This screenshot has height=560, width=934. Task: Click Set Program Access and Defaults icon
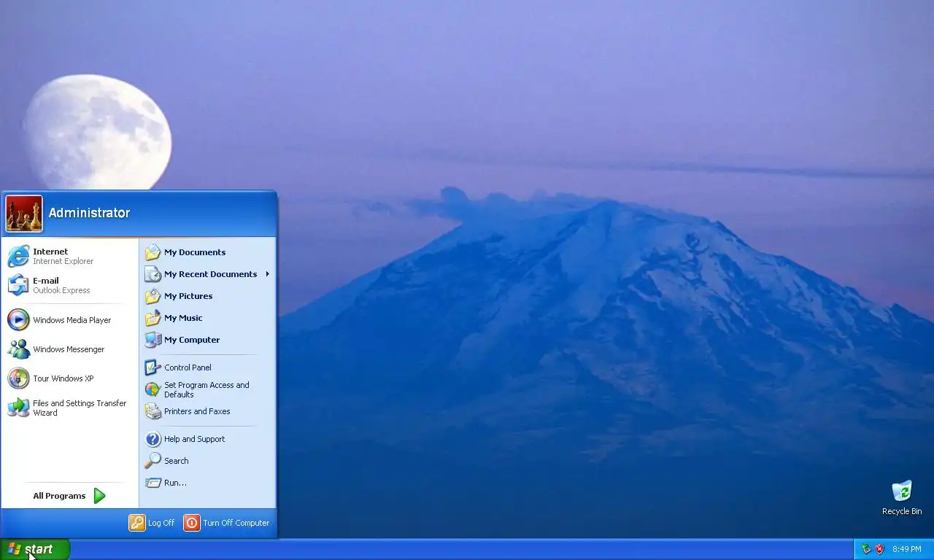pos(153,389)
